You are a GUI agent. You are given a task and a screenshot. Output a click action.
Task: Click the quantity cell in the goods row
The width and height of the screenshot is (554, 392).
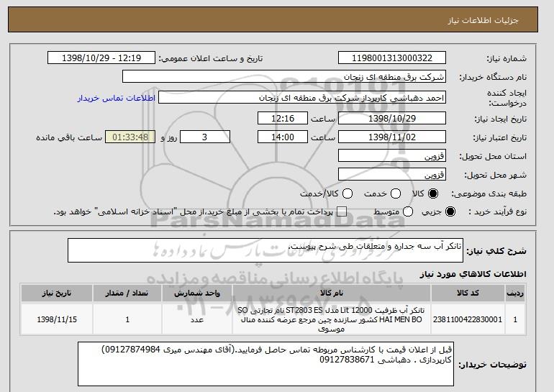(x=127, y=319)
